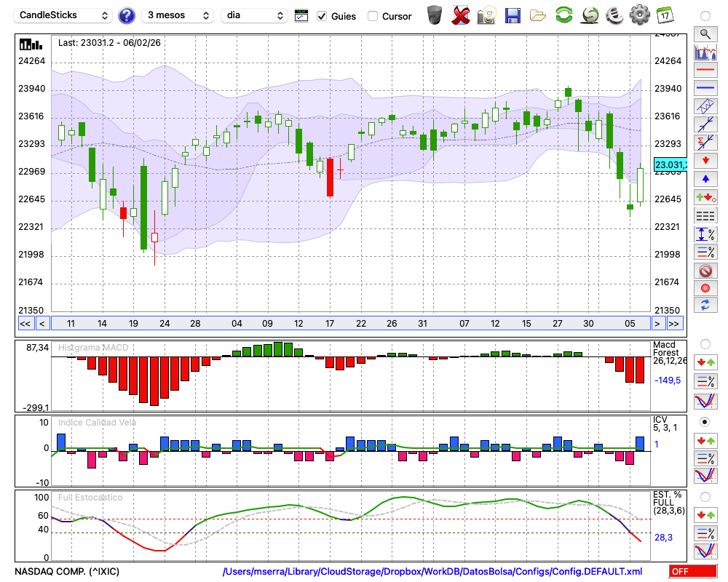728x582 pixels.
Task: Click the green refresh arrows icon
Action: point(563,15)
